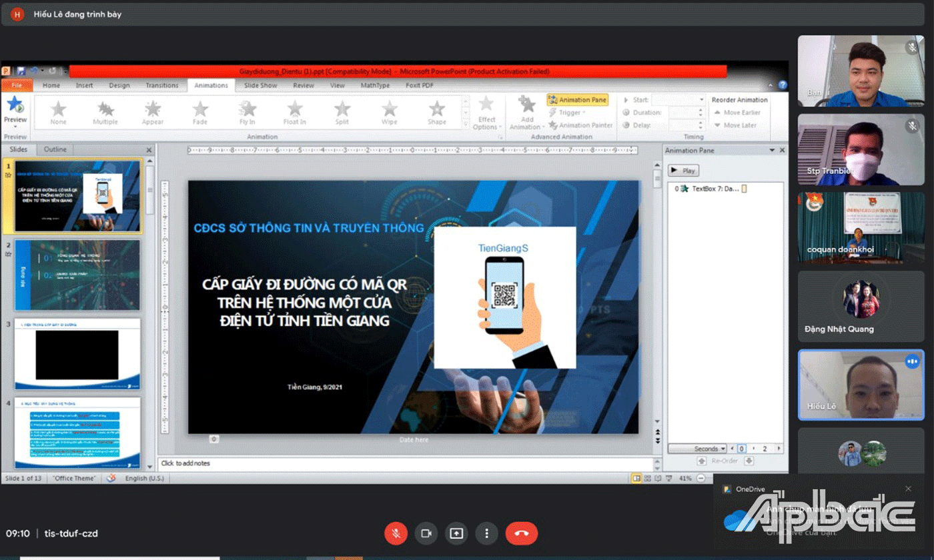Apply the Shape animation effect
Viewport: 934px width, 560px height.
pos(437,113)
